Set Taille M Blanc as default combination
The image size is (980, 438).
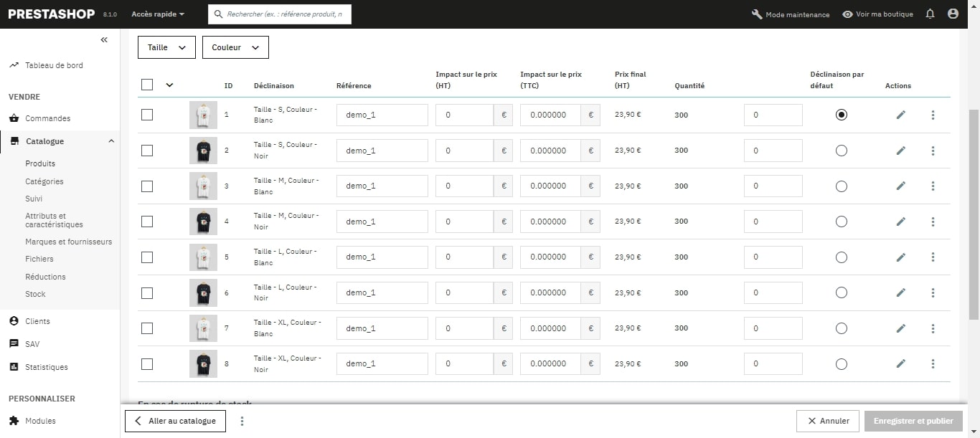842,186
